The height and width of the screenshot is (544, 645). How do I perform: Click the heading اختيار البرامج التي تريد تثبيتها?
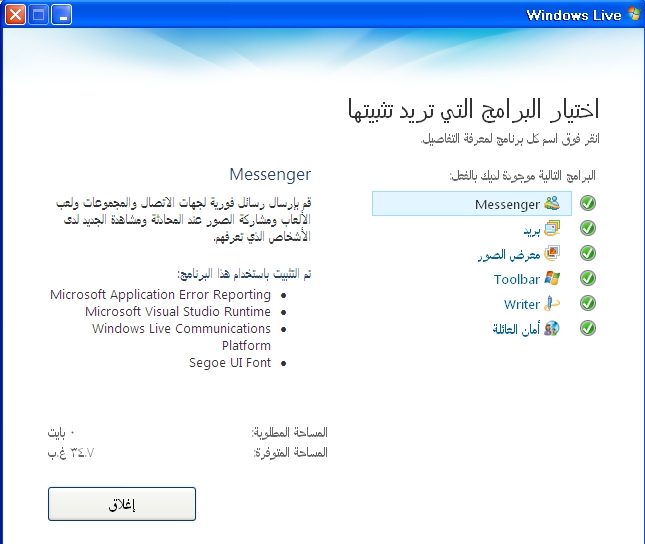(x=473, y=109)
